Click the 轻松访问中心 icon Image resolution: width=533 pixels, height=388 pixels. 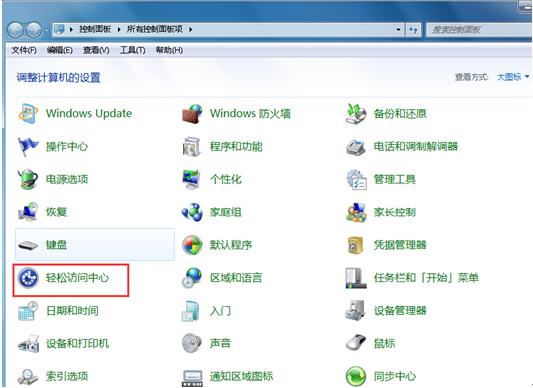tap(28, 278)
